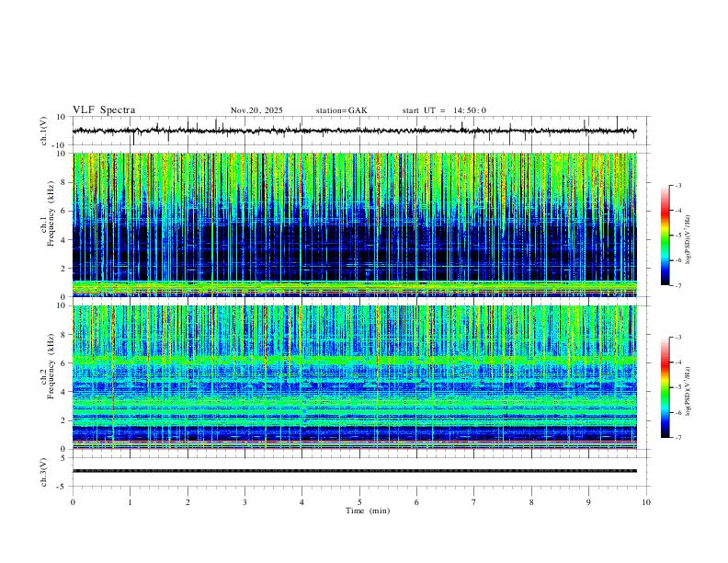This screenshot has height=563, width=728.
Task: Click the "ch.3(V)" axis label
Action: (x=44, y=473)
